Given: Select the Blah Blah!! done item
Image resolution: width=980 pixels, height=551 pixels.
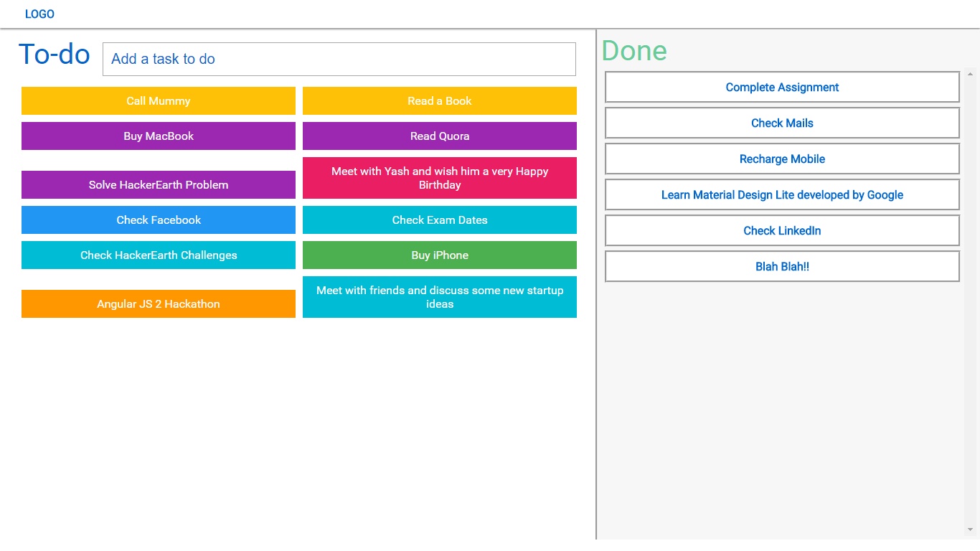Looking at the screenshot, I should point(782,267).
